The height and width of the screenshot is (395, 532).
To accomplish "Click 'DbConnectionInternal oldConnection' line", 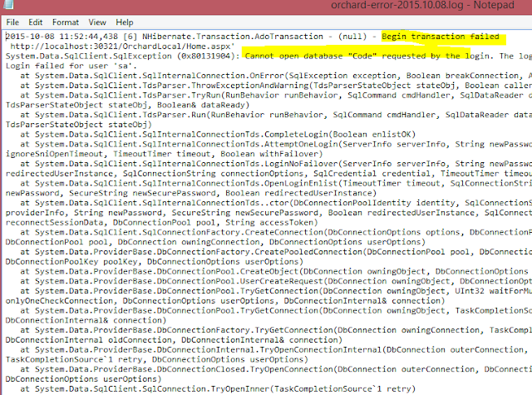I will coord(174,340).
